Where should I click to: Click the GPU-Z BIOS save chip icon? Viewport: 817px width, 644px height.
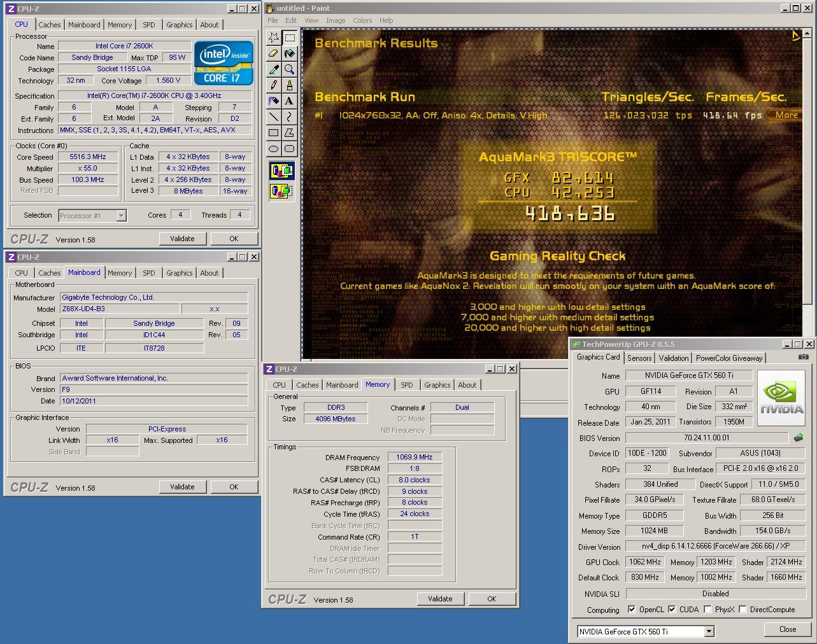coord(799,438)
